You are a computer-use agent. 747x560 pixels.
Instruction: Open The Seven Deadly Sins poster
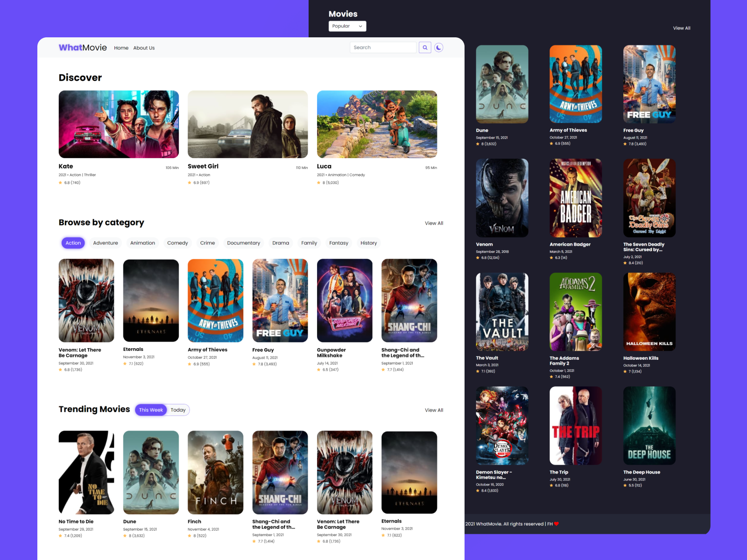tap(649, 198)
